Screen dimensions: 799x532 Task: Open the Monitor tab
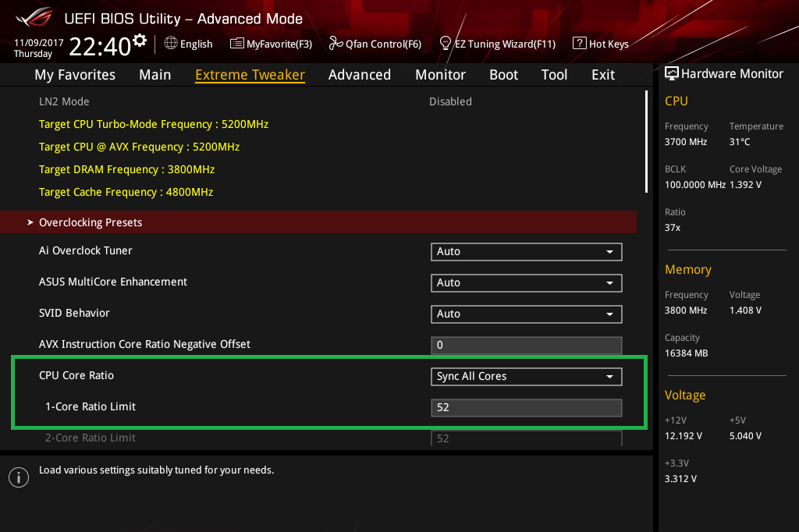tap(440, 75)
